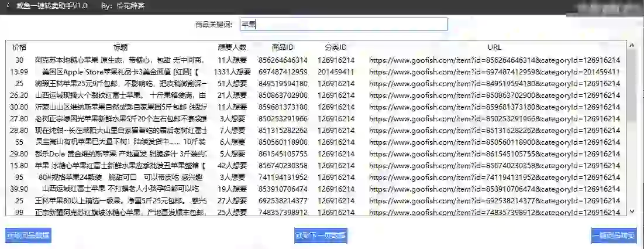Select the 商品ID column header
Viewport: 644px width, 249px height.
(x=283, y=47)
